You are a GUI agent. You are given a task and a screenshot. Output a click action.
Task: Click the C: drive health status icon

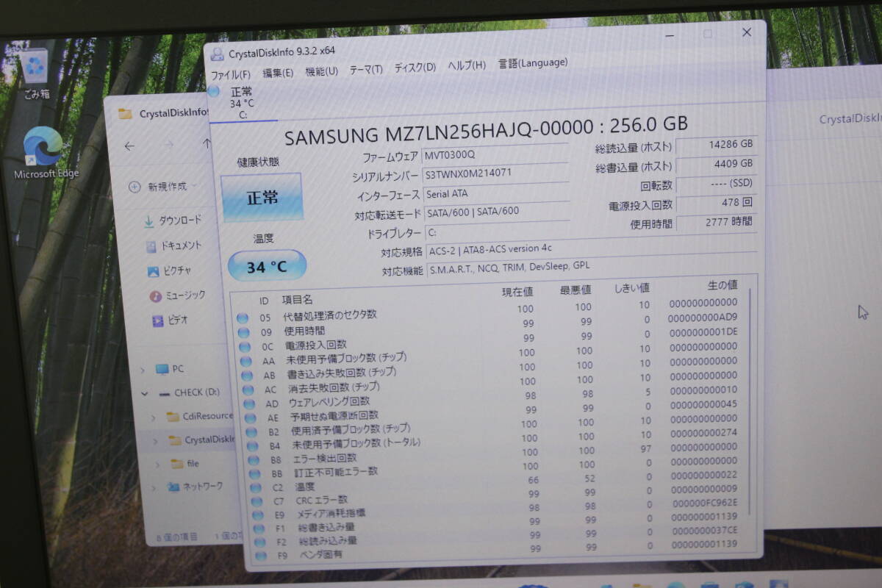[214, 91]
